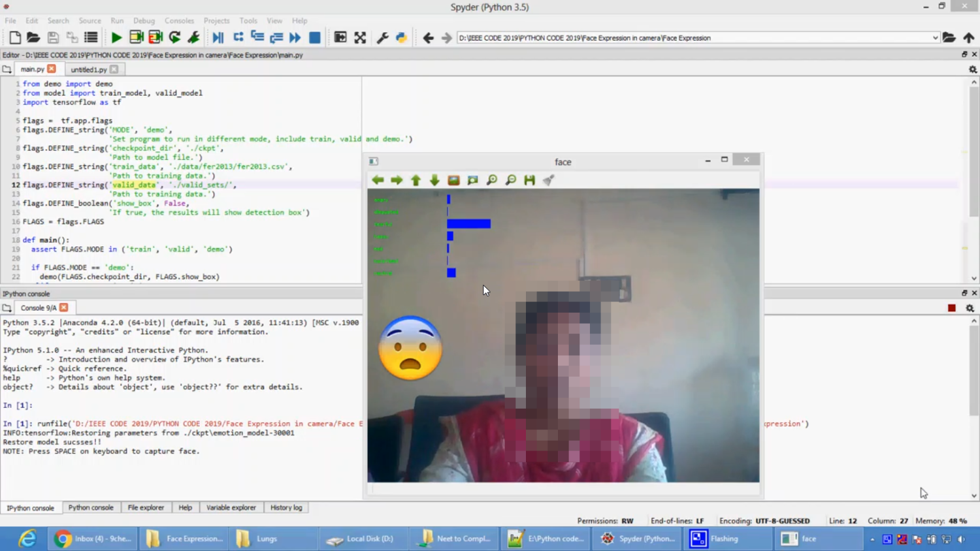The width and height of the screenshot is (980, 551).
Task: Close the untitled1.py tab
Action: click(x=114, y=69)
